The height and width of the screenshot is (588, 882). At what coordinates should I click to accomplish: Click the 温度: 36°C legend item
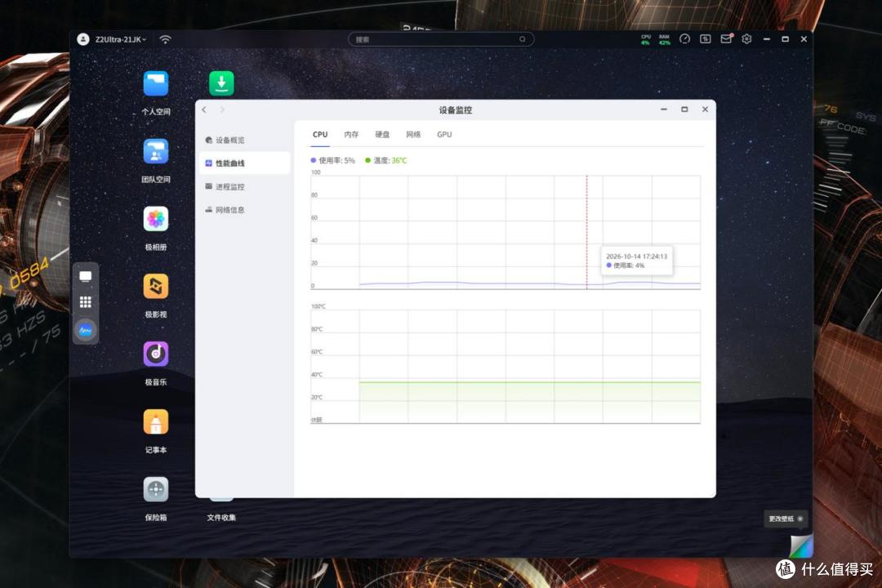(385, 160)
